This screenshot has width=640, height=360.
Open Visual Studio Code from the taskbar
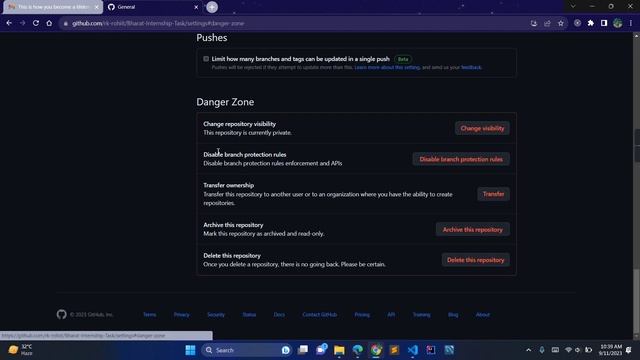413,350
